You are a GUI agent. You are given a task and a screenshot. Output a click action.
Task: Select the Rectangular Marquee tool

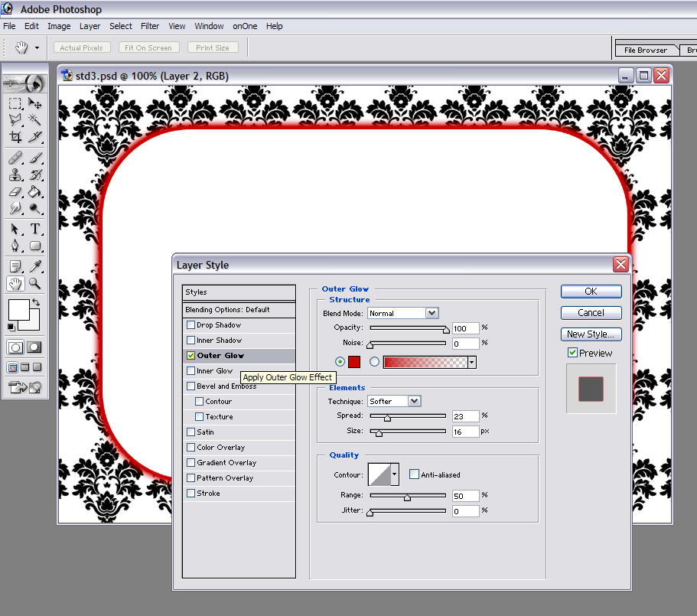(x=15, y=103)
